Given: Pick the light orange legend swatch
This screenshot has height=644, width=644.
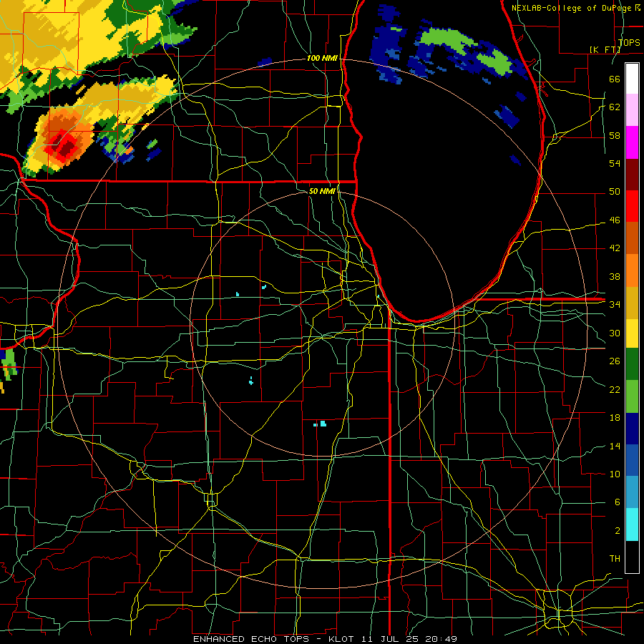Looking at the screenshot, I should pos(632,270).
